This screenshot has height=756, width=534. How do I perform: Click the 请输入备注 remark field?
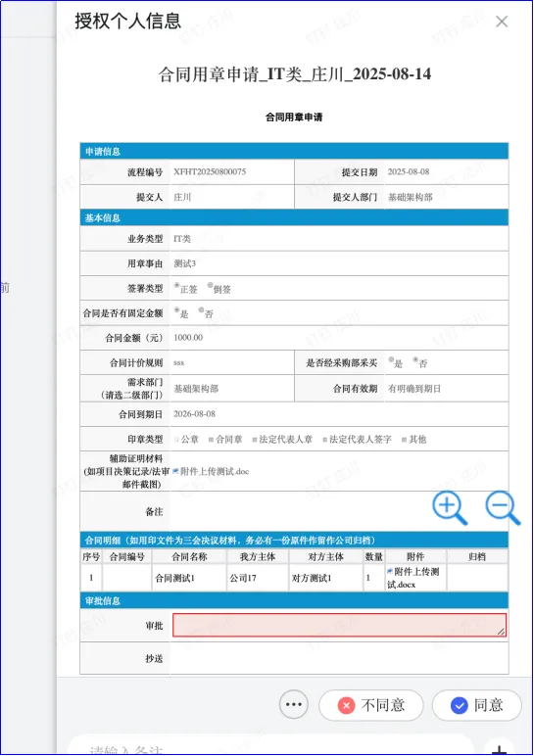270,746
